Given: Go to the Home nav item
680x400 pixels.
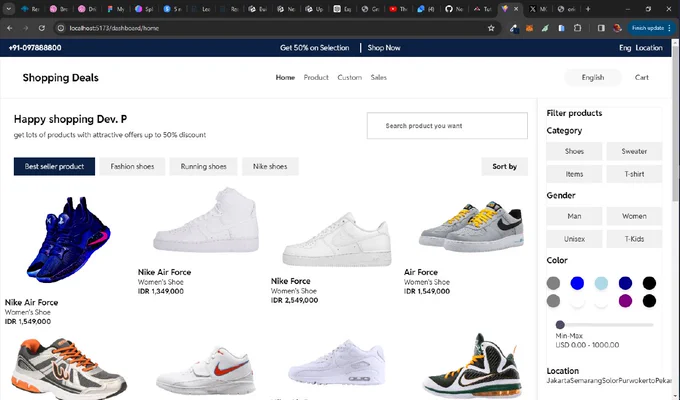Looking at the screenshot, I should (285, 77).
